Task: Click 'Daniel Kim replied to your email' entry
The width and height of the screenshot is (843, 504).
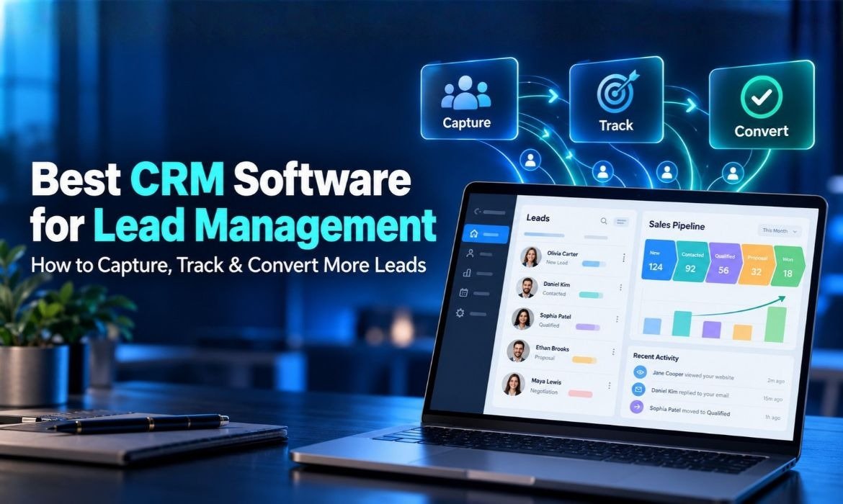Action: pos(690,392)
